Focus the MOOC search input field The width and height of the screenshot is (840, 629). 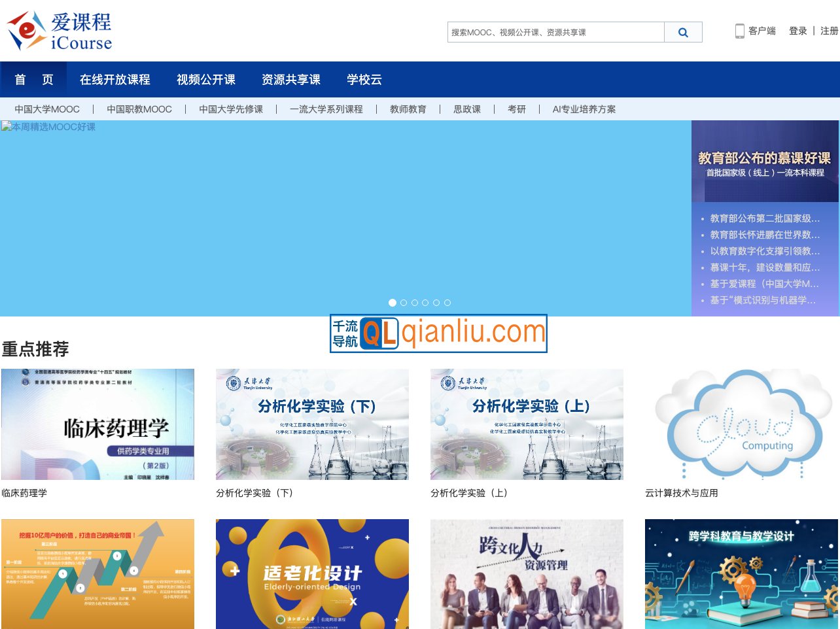[x=555, y=32]
